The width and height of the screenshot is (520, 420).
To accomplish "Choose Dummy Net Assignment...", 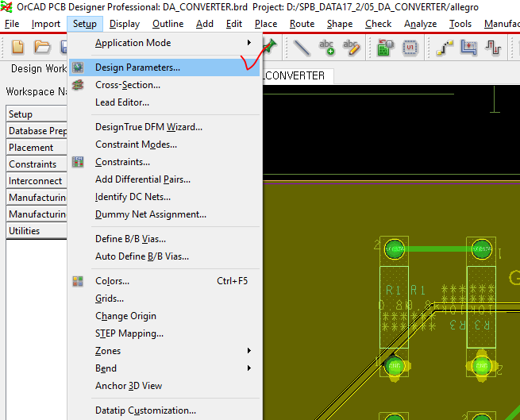I will tap(164, 214).
